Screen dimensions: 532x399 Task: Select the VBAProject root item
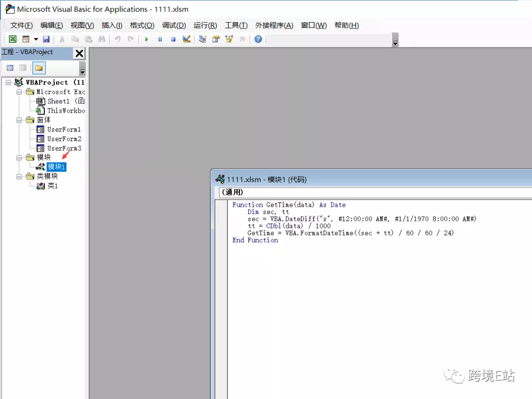[50, 82]
